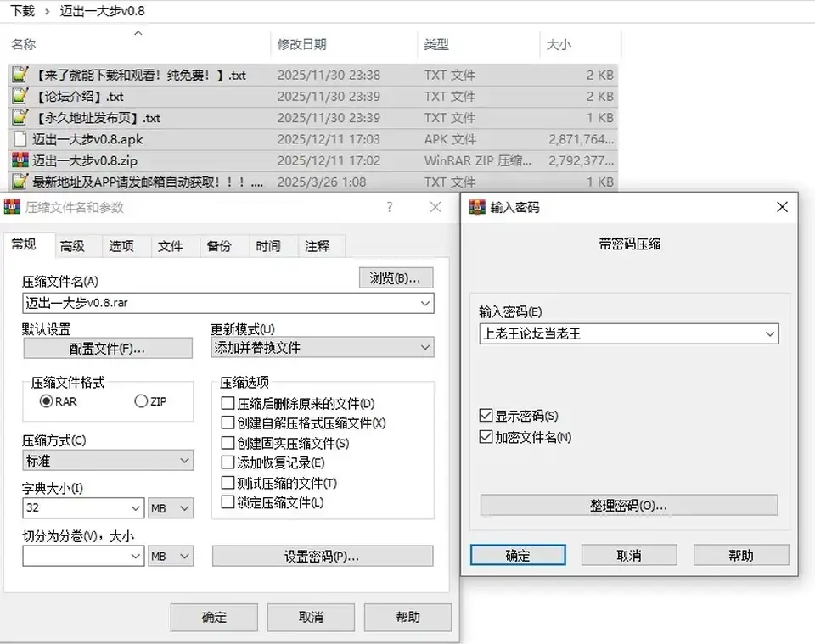Click the 【来了就能下载和观看】txt file icon
815x644 pixels.
tap(20, 75)
